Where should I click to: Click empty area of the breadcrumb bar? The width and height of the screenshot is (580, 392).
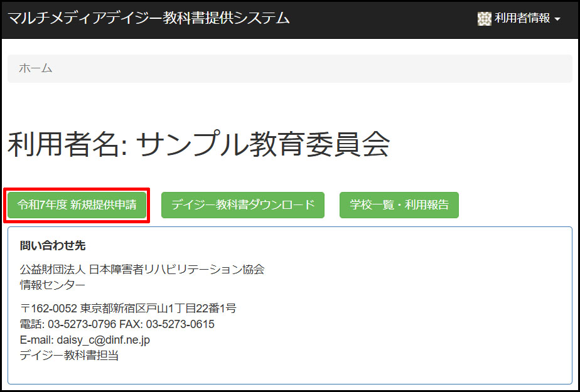(314, 68)
